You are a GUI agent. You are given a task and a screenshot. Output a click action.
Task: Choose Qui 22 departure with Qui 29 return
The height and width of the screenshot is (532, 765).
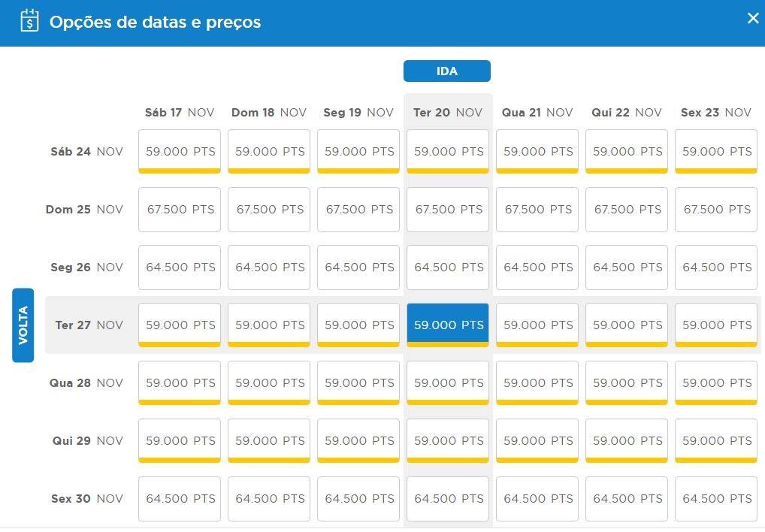click(x=627, y=440)
